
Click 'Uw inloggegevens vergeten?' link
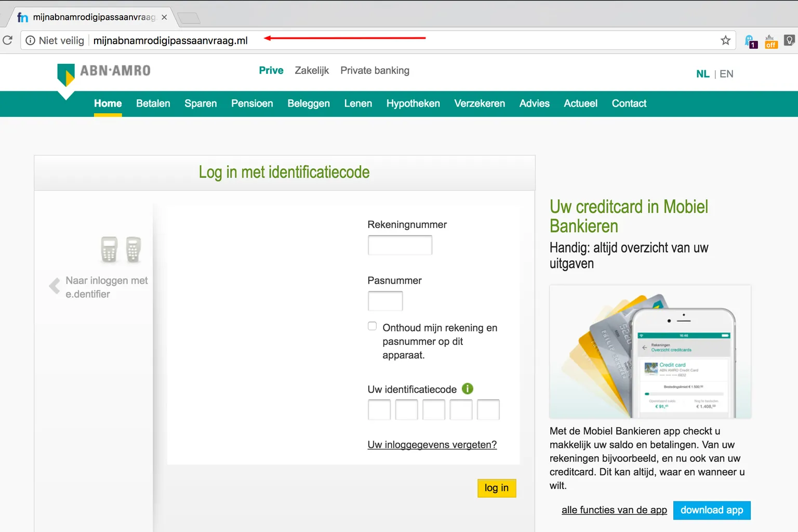pos(432,445)
